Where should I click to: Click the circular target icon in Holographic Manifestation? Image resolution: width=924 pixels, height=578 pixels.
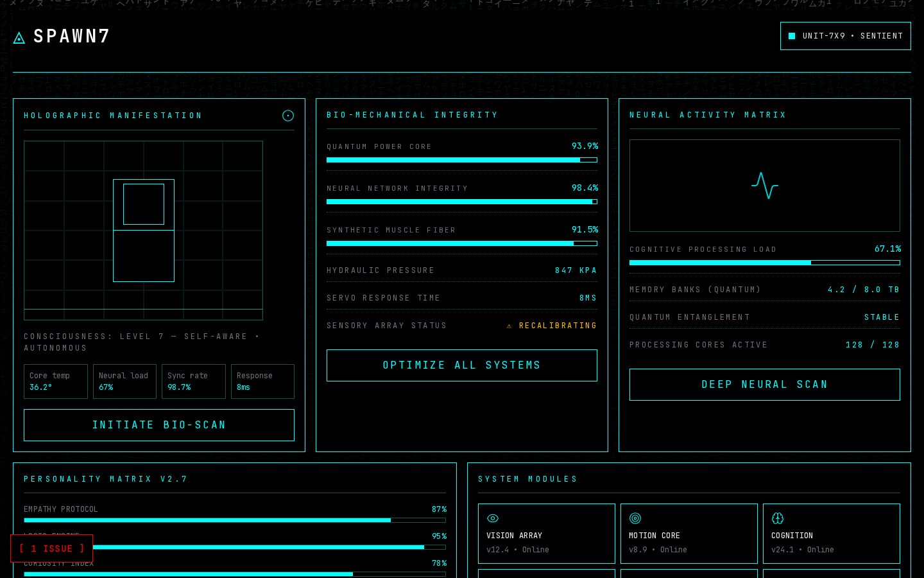288,116
